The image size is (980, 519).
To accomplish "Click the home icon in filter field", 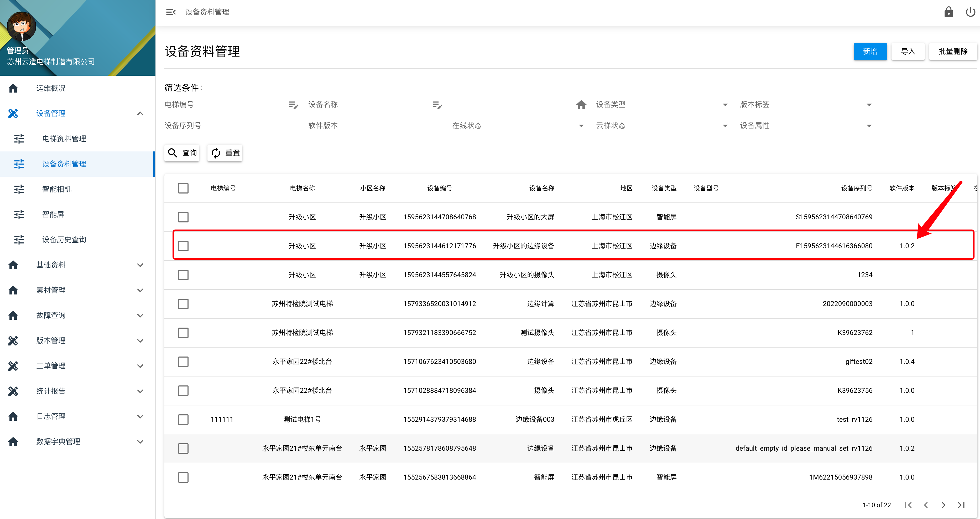I will (581, 105).
